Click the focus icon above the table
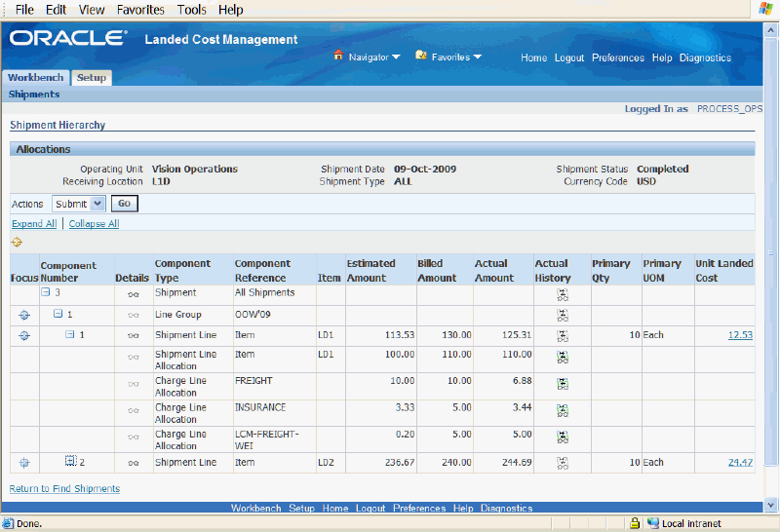Image resolution: width=780 pixels, height=532 pixels. [17, 243]
